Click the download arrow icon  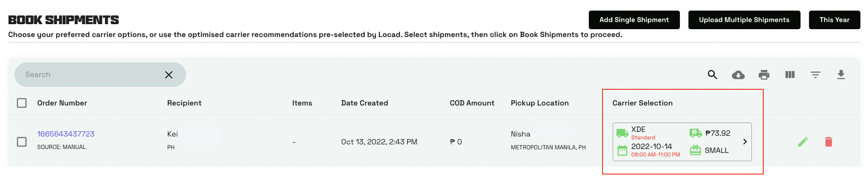(x=841, y=75)
